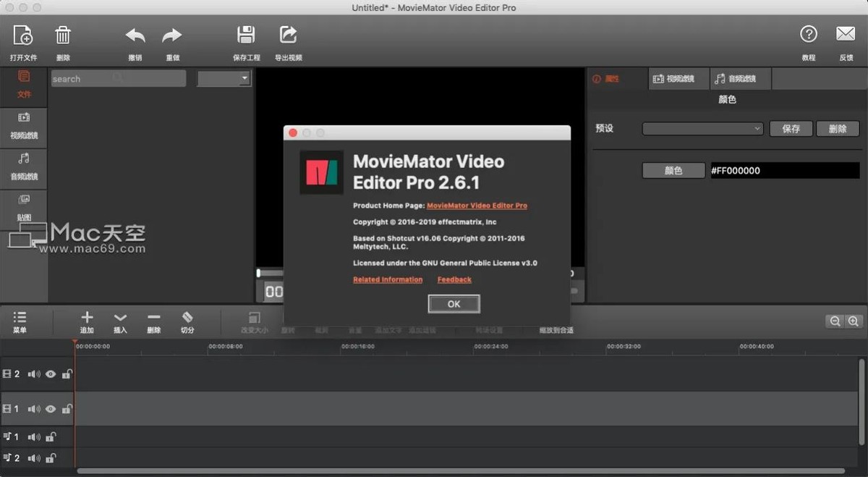
Task: Lock audio track 1 with padlock
Action: 51,436
